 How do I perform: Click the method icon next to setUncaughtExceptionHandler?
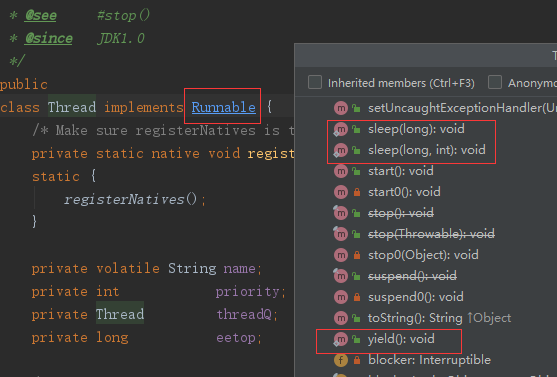click(341, 108)
